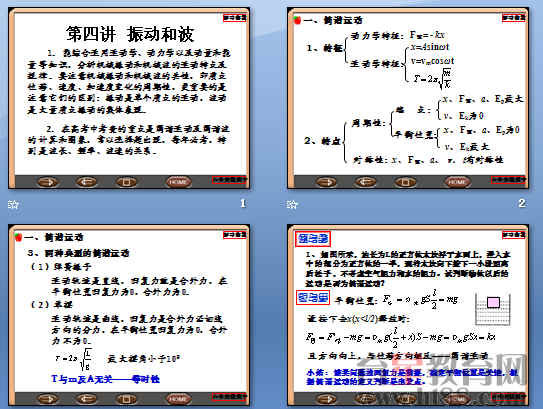Click the bottom-right red-bordered link on slide 2

pyautogui.click(x=508, y=180)
